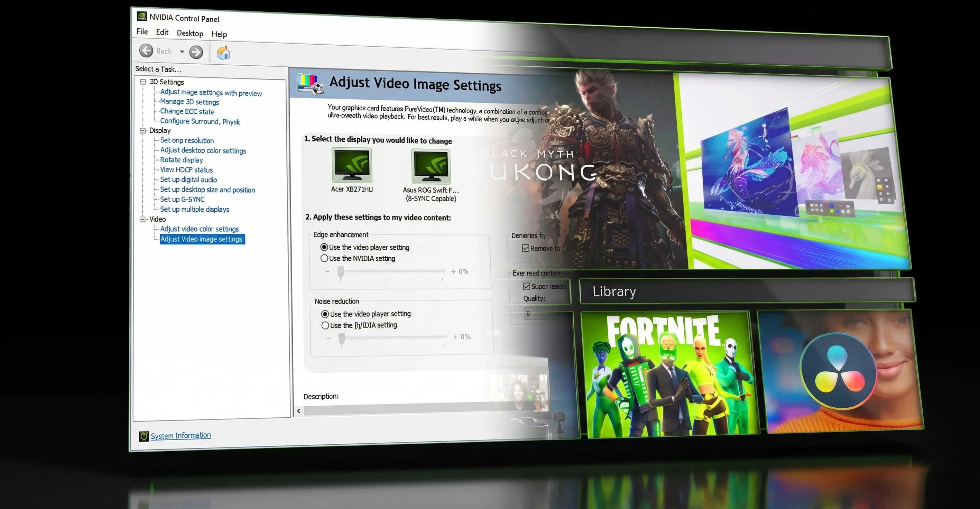
Task: Open Adjust video color settings
Action: tap(199, 229)
